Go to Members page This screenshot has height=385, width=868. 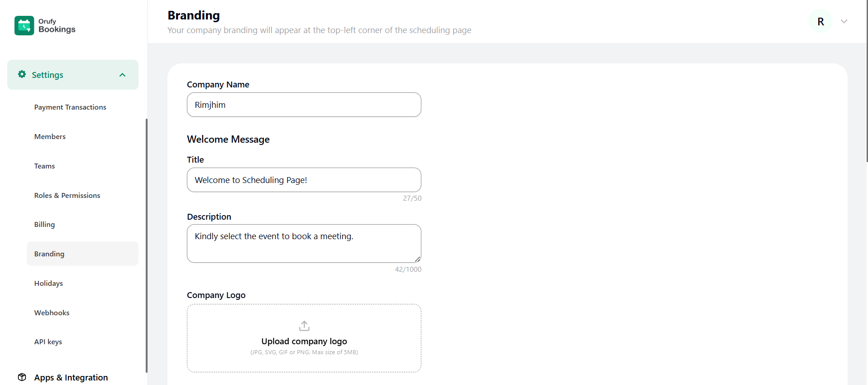click(x=50, y=137)
